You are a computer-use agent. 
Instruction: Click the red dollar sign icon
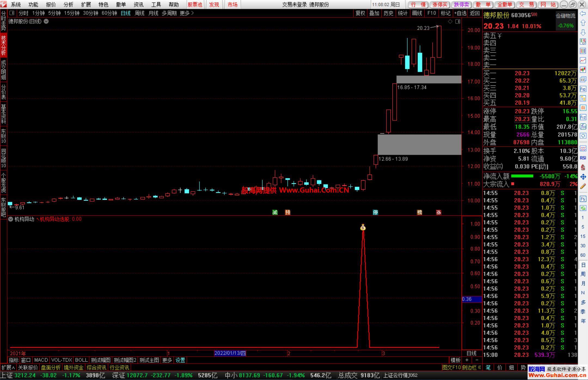click(x=583, y=167)
